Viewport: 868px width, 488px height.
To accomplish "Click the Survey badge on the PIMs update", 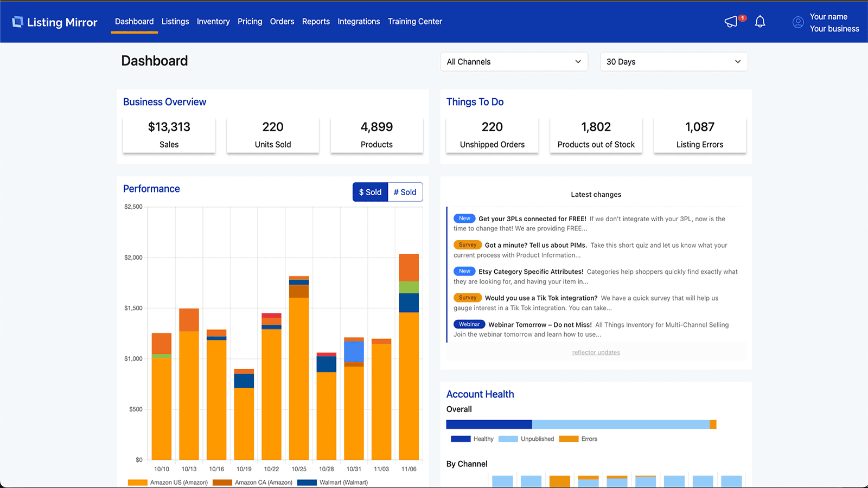I will [468, 245].
